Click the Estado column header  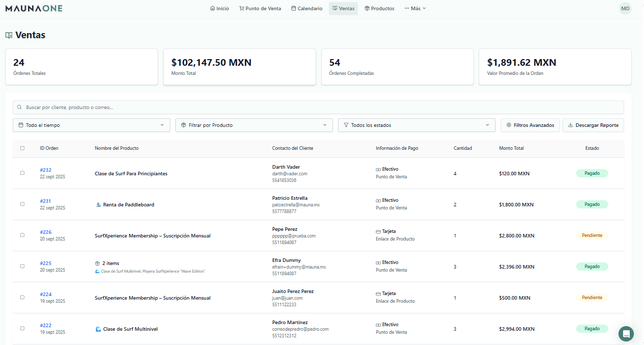592,148
